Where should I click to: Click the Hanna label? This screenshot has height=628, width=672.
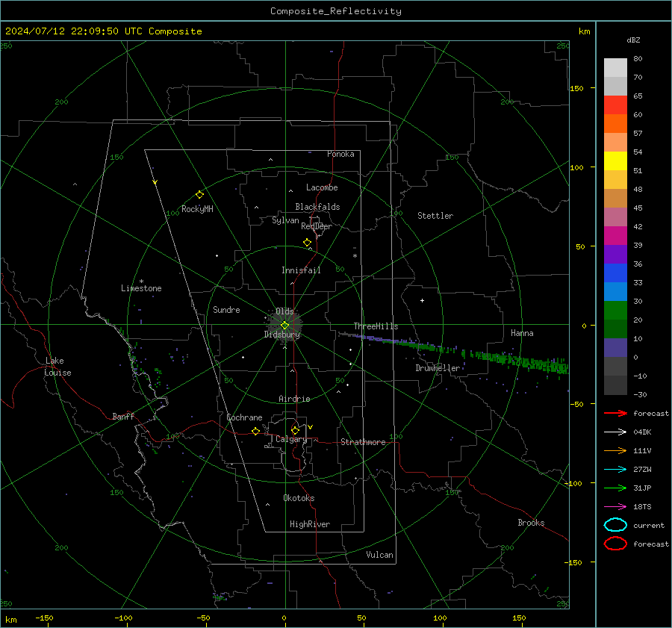point(522,333)
